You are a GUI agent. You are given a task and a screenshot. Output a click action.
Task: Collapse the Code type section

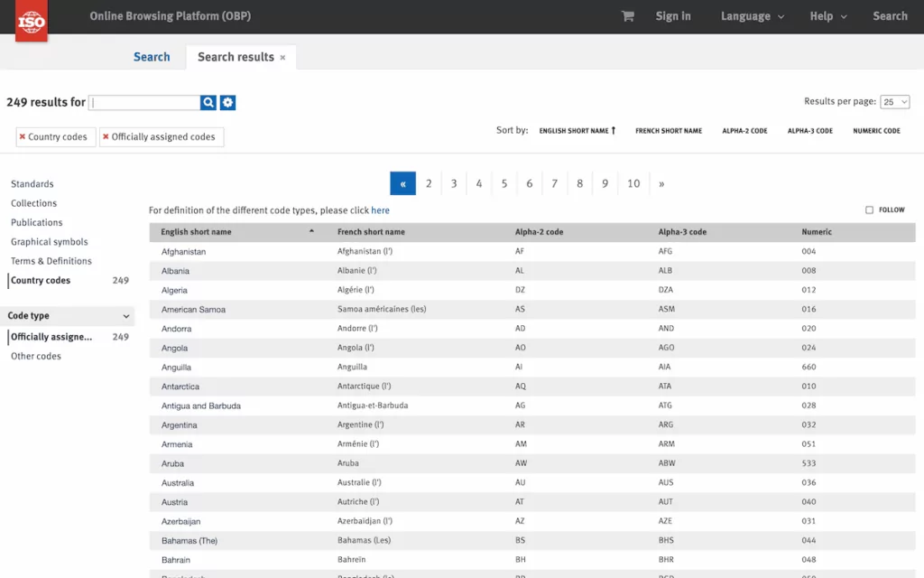126,317
